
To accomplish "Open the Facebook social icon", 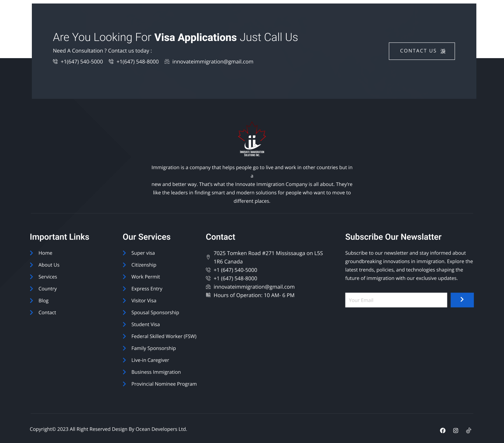I will point(443,430).
